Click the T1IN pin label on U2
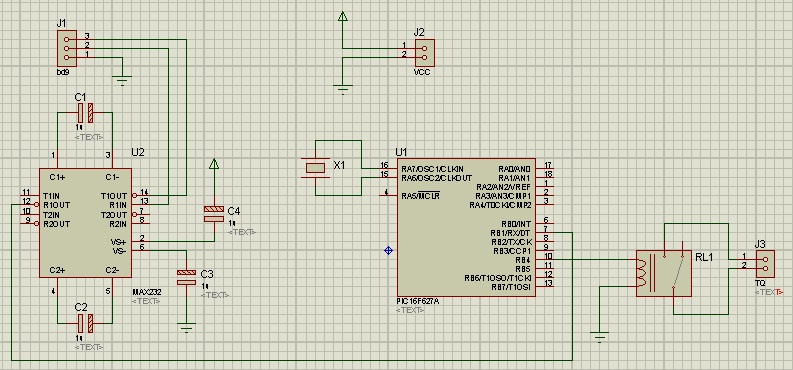The width and height of the screenshot is (793, 370). [x=52, y=196]
